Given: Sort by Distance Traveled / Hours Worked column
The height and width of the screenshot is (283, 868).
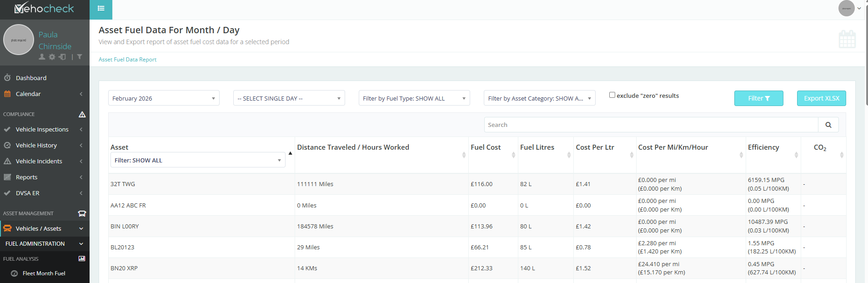Looking at the screenshot, I should 464,155.
